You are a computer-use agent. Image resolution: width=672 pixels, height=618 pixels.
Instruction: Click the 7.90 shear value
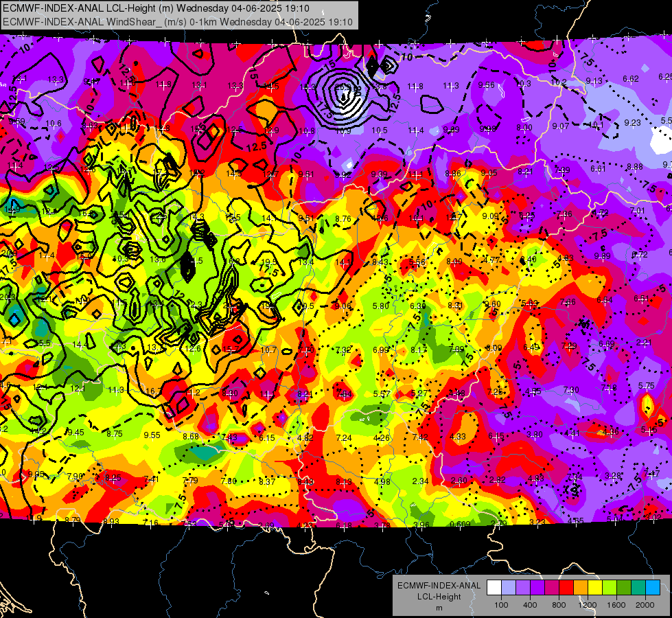point(76,477)
